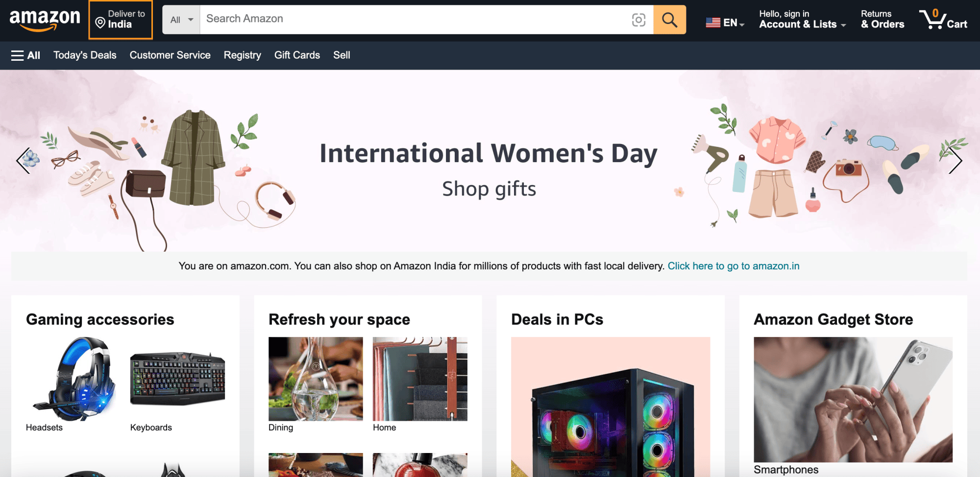The width and height of the screenshot is (980, 477).
Task: Click the Shop gifts banner text
Action: click(x=489, y=189)
